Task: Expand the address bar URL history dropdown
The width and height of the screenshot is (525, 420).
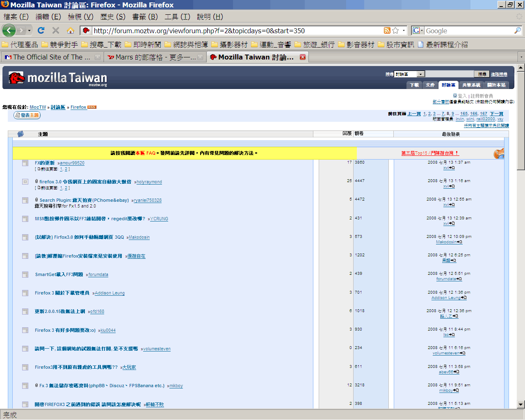Action: coord(404,30)
